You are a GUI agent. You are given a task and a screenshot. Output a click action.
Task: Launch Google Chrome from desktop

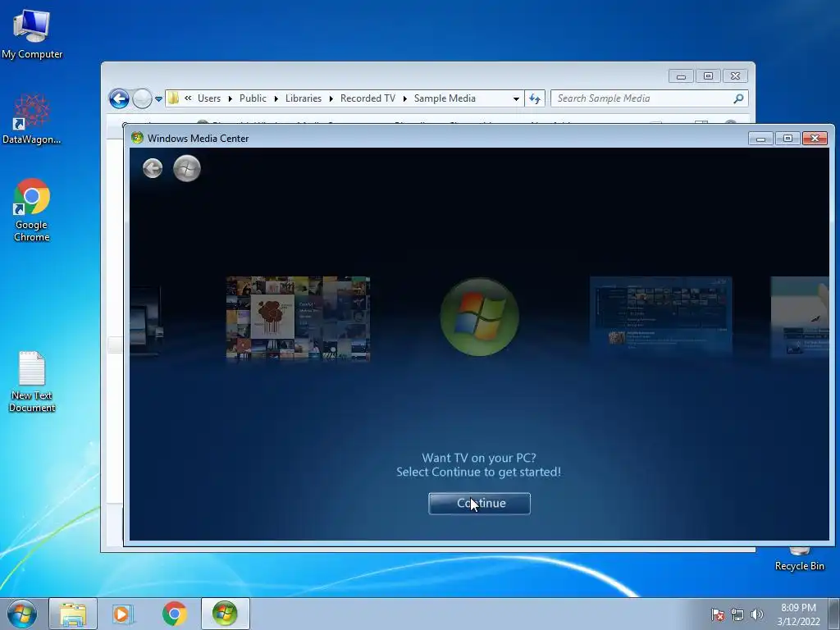pos(32,210)
